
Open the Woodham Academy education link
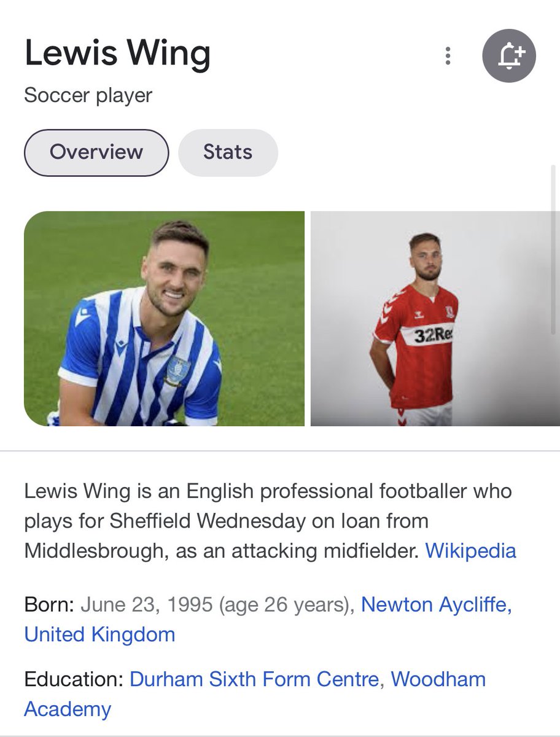tap(255, 694)
